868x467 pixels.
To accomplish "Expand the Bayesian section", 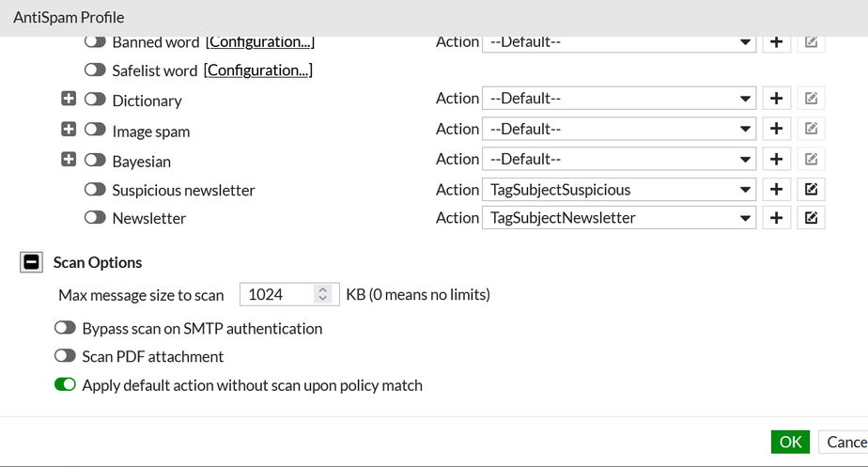I will click(69, 160).
